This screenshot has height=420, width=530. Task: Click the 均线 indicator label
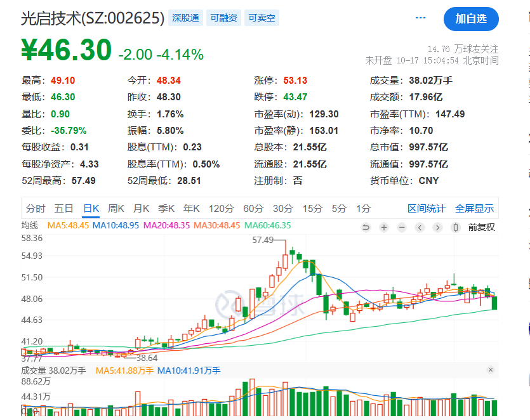click(x=30, y=225)
